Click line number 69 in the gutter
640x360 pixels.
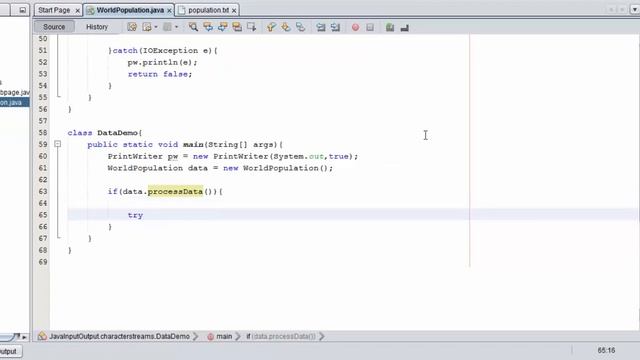point(43,262)
